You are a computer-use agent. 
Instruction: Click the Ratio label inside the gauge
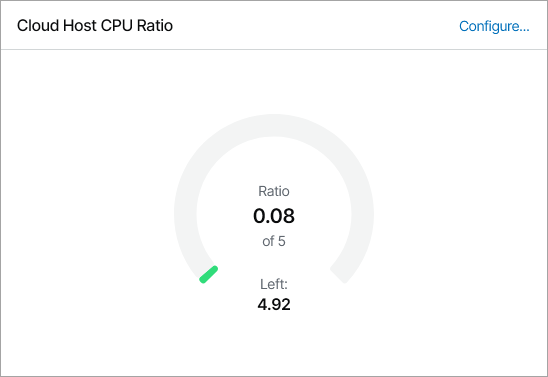point(274,191)
